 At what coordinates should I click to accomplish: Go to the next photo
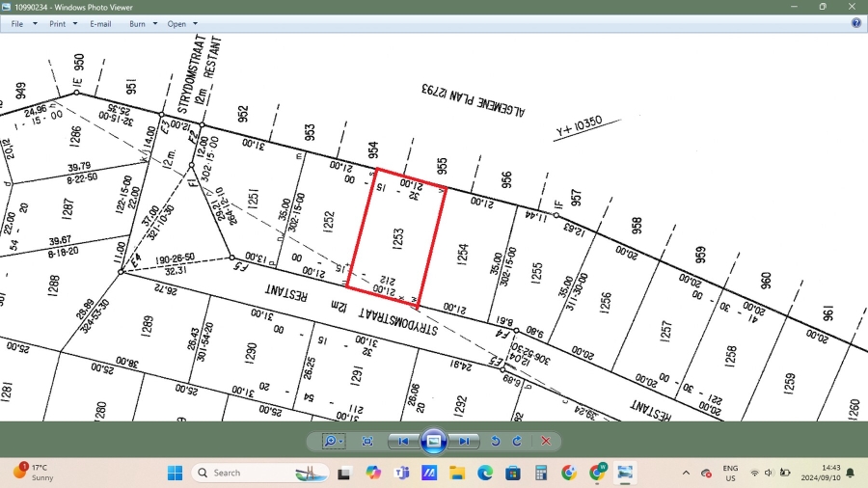coord(464,441)
